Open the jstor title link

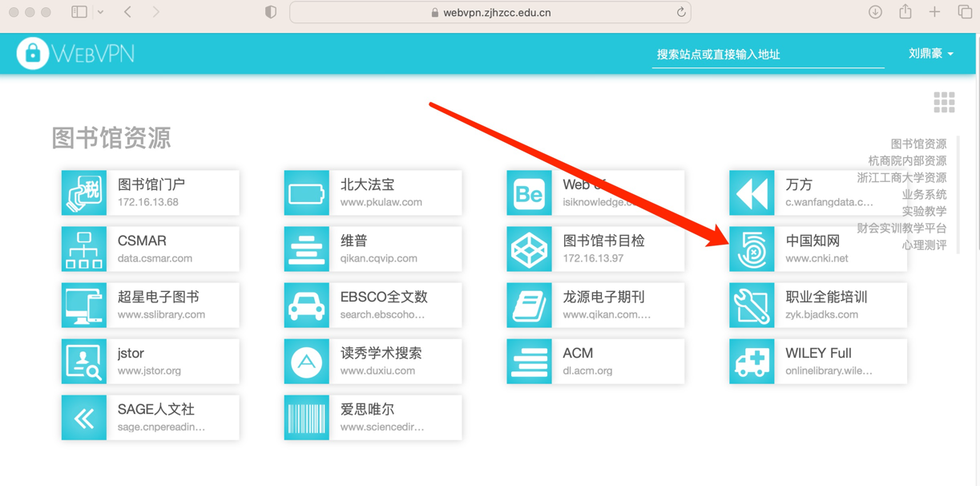click(131, 353)
